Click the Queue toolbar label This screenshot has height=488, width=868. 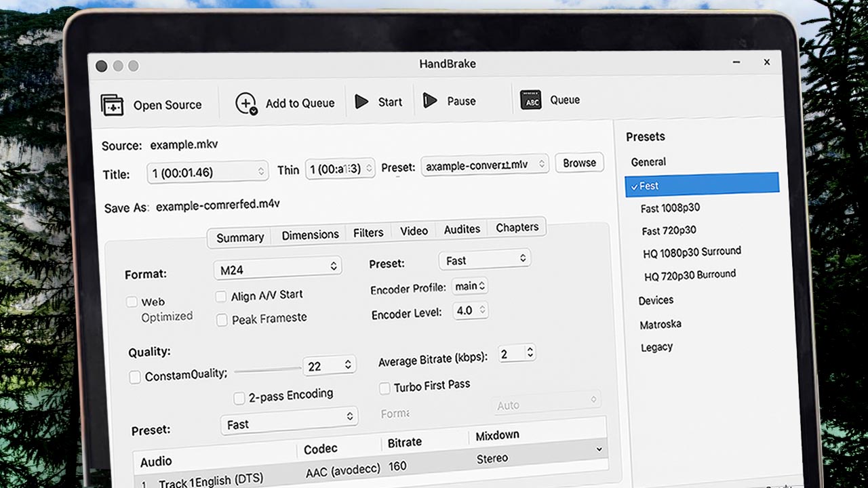[x=565, y=100]
